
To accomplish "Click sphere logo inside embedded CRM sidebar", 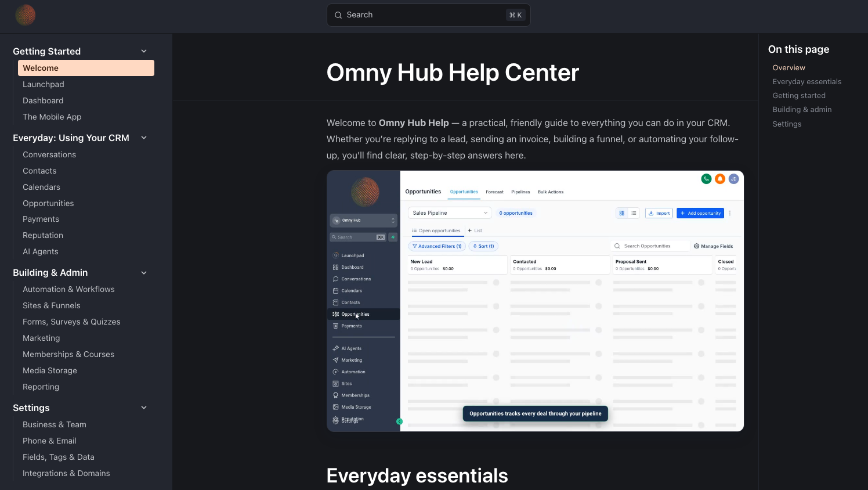I will coord(365,192).
